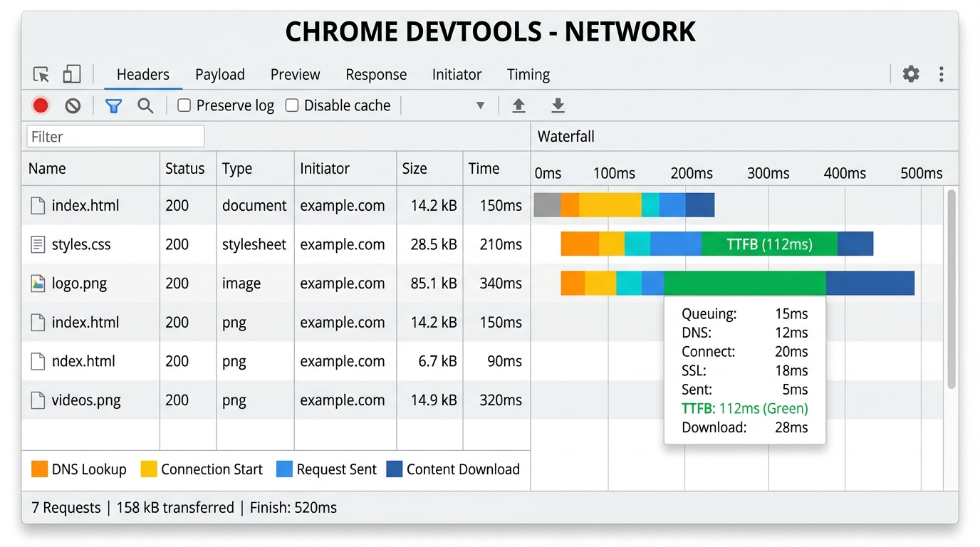Enable the Disable cache checkbox
The width and height of the screenshot is (980, 547).
point(291,105)
